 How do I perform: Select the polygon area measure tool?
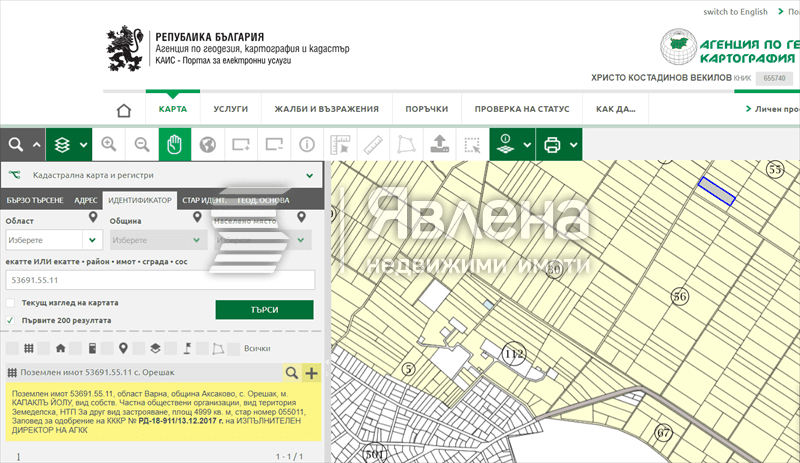click(x=406, y=144)
